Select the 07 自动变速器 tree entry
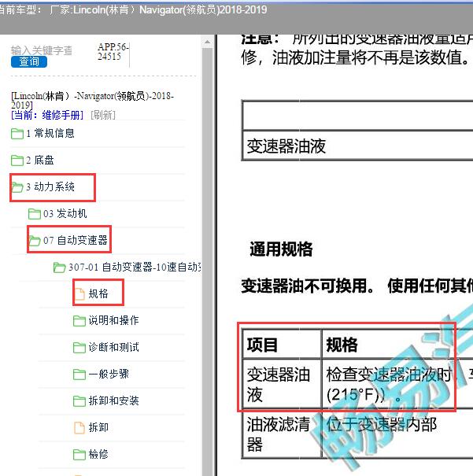The image size is (473, 476). pos(76,240)
